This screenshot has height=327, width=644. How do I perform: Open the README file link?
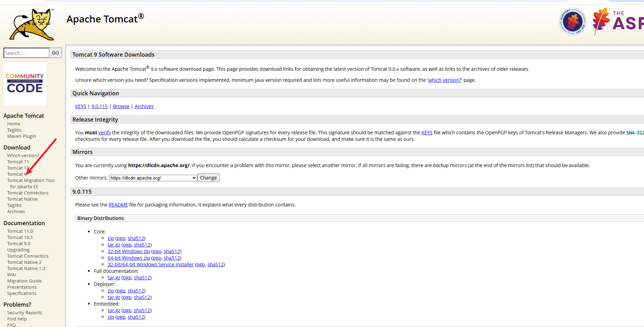click(118, 205)
